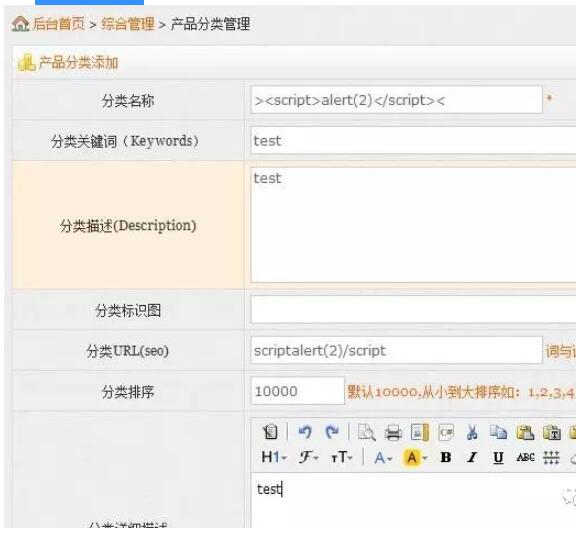The image size is (576, 534).
Task: Click the insert template icon
Action: tap(420, 432)
